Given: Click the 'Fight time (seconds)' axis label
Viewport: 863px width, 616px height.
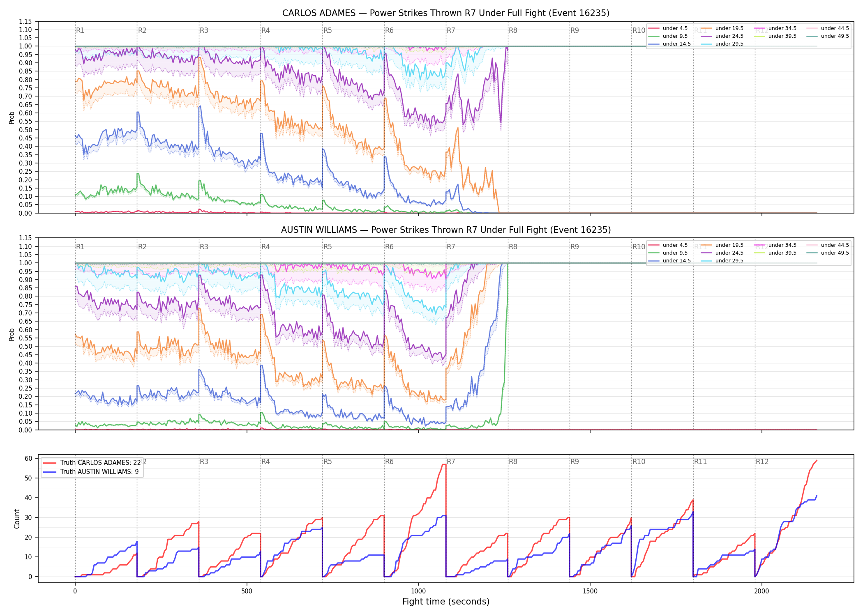Looking at the screenshot, I should [446, 602].
